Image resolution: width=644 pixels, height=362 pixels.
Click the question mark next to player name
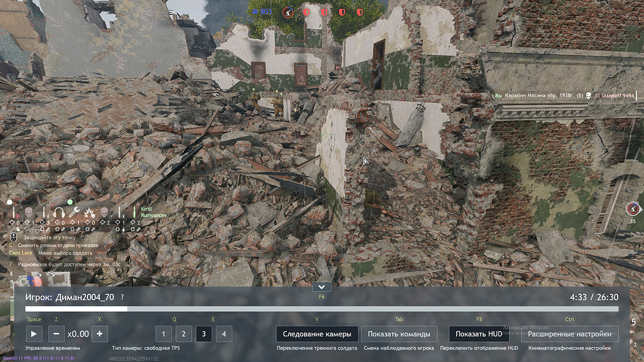coord(122,297)
